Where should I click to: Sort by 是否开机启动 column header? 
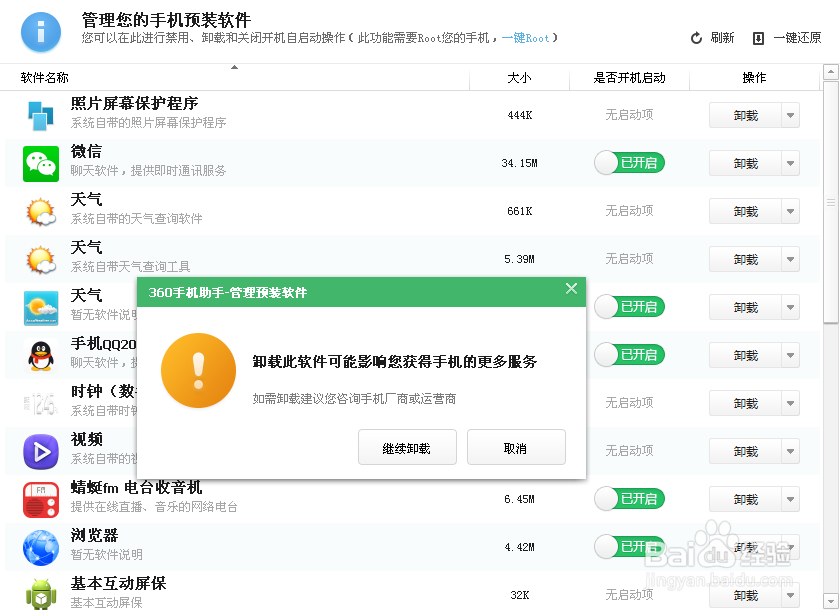629,78
